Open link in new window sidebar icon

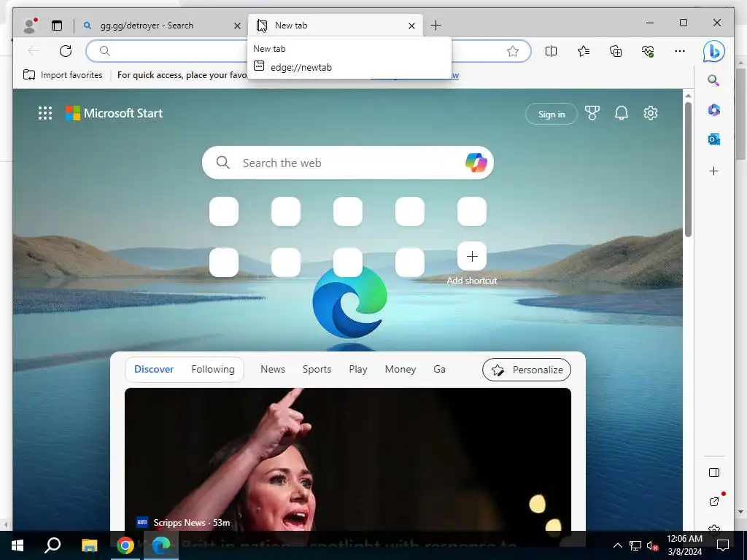point(714,501)
